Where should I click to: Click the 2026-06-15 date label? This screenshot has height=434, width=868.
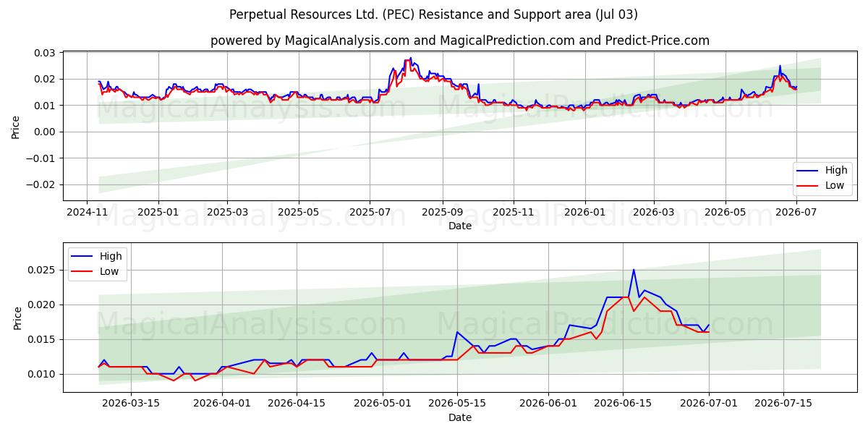click(x=622, y=404)
